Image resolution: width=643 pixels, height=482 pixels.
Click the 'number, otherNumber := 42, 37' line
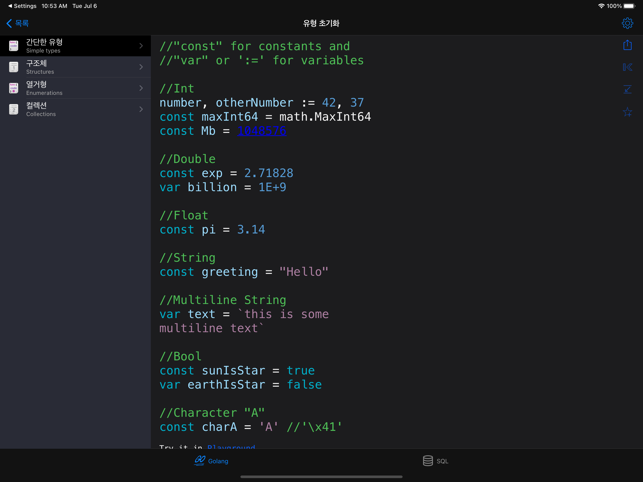click(262, 103)
